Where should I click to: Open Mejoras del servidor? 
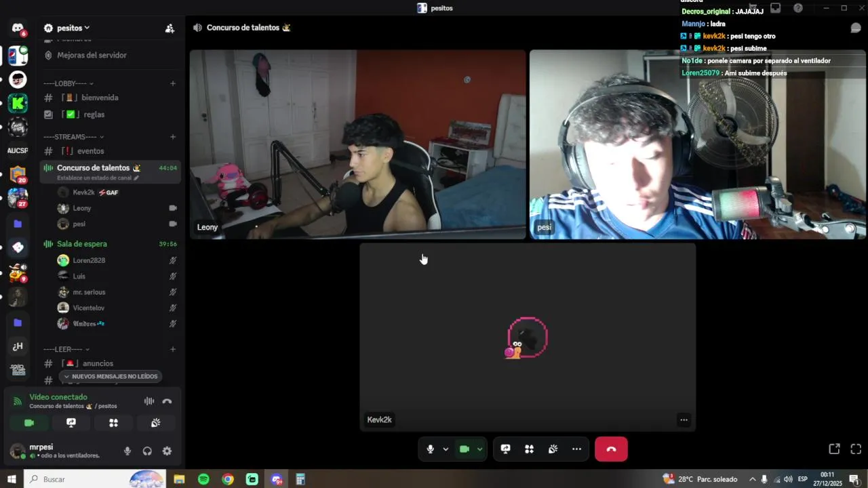110,55
